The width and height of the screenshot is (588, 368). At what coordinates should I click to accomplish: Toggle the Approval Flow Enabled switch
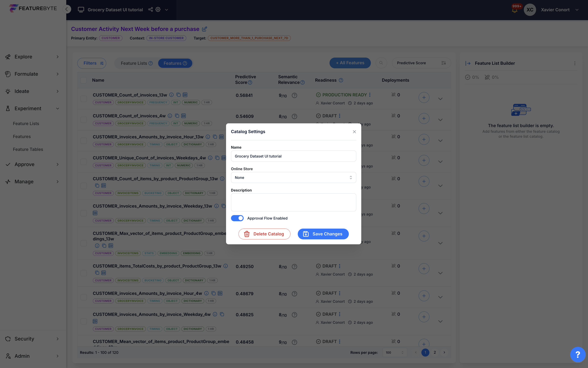click(237, 218)
